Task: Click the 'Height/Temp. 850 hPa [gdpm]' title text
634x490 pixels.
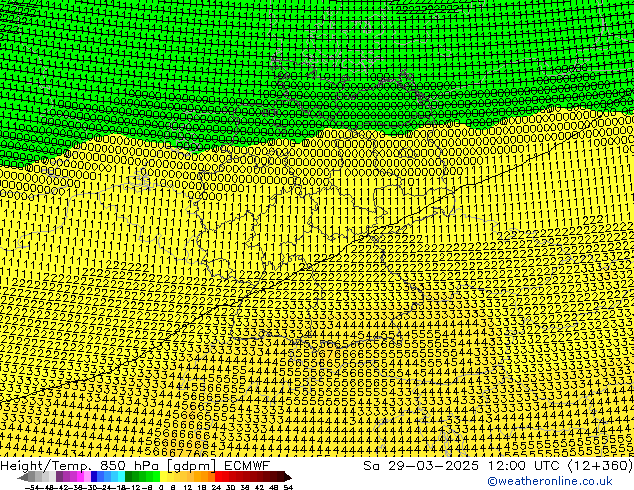Action: [x=110, y=465]
